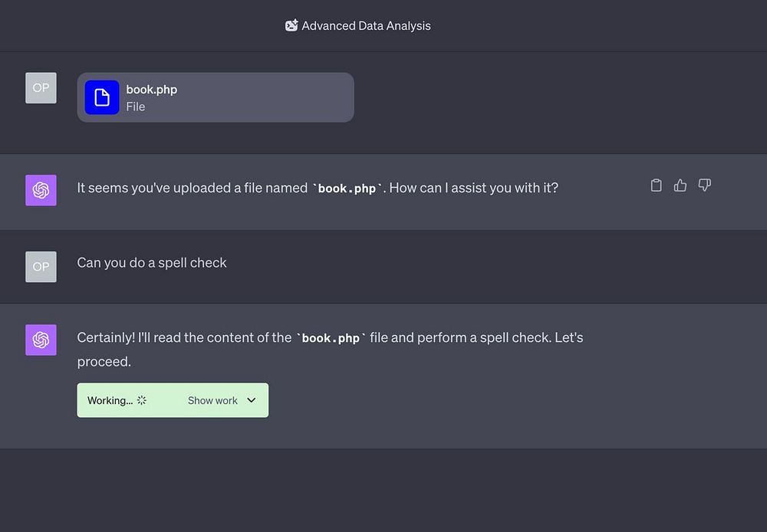Screen dimensions: 767x532
Task: Click the "Show work" label
Action: (x=212, y=400)
